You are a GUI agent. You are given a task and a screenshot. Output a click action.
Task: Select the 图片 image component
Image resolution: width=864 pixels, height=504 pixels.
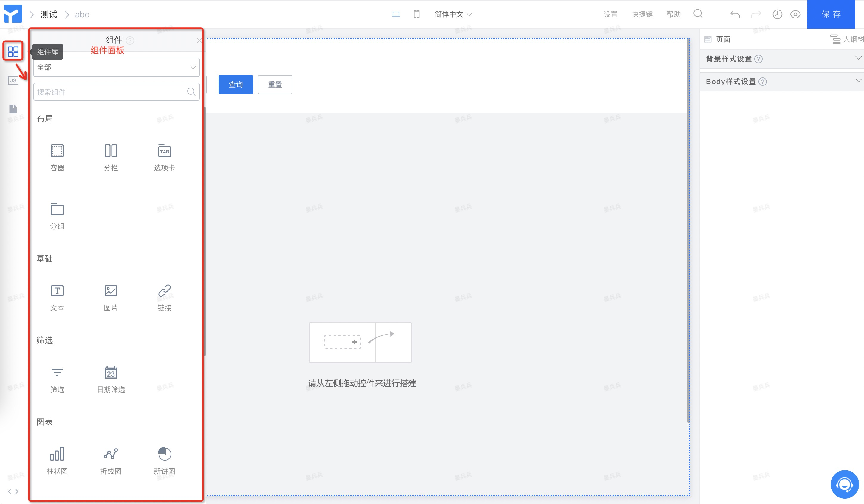tap(111, 298)
